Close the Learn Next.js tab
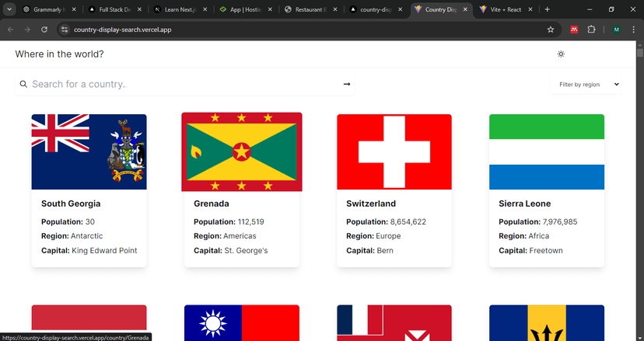 [x=205, y=9]
